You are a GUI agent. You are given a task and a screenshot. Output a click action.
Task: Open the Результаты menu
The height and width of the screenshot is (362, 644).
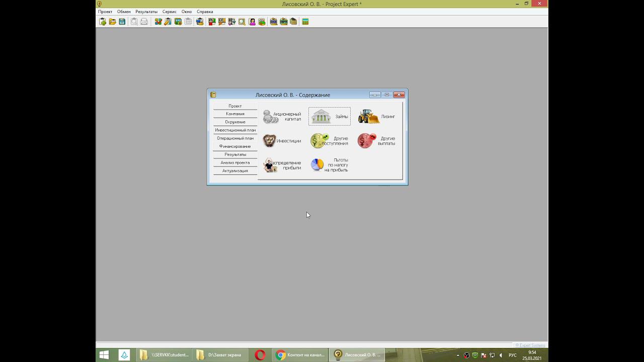[x=146, y=12]
